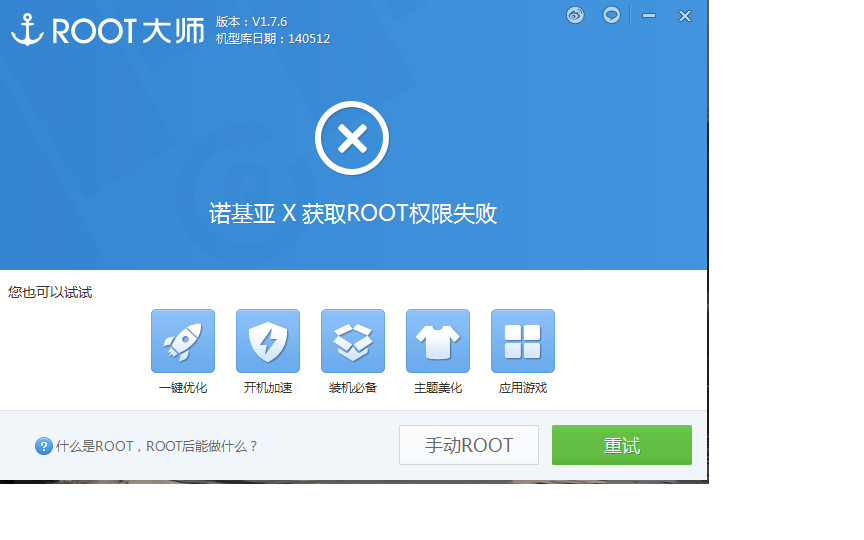Click text 诺基亚 X 获取ROOT权限失败

click(353, 214)
